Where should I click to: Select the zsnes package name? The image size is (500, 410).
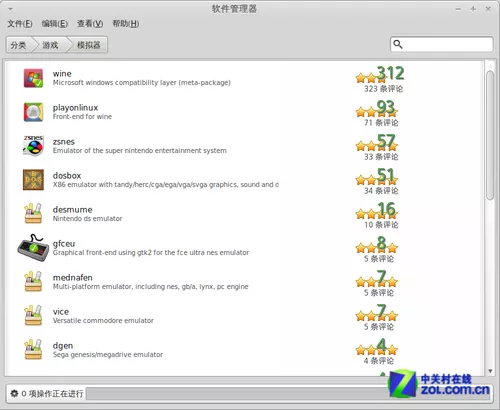[64, 142]
